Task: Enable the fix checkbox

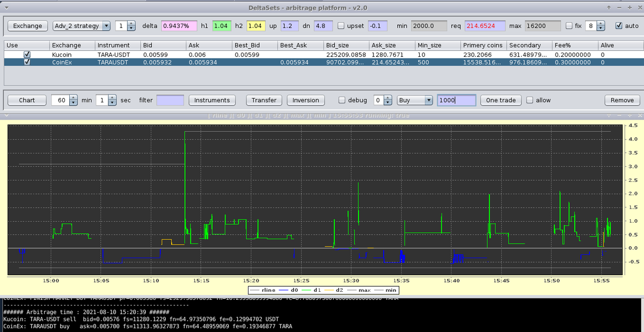Action: [x=569, y=26]
